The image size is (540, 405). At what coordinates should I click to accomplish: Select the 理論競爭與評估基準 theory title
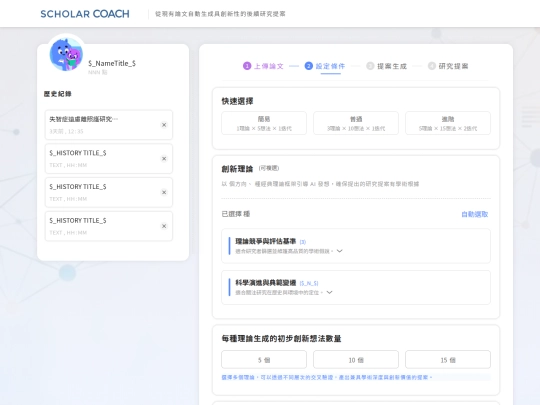click(266, 241)
